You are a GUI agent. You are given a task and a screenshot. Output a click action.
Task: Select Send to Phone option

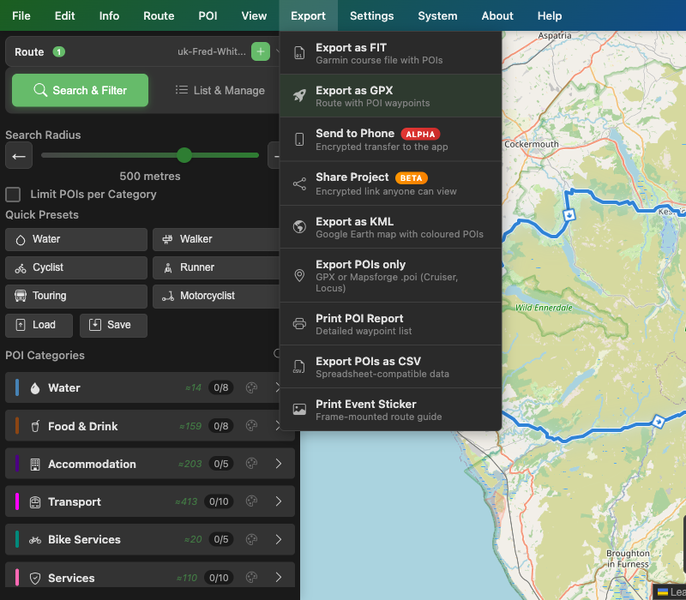point(390,139)
